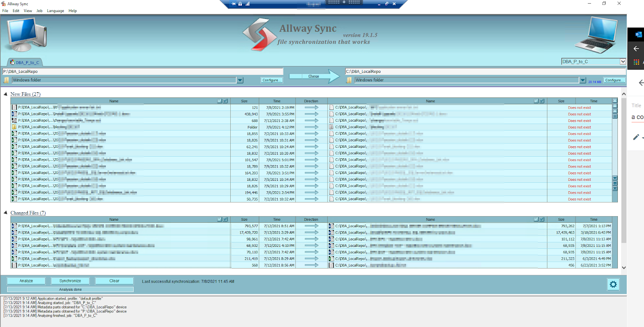This screenshot has width=644, height=327.
Task: Click the big sync direction arrow
Action: tap(315, 76)
